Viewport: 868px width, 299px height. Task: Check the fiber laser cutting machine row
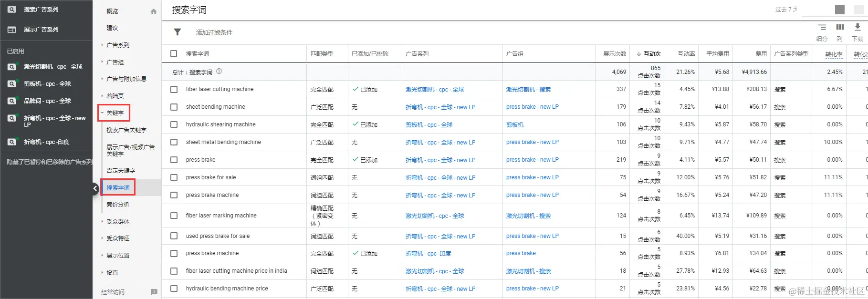(174, 89)
